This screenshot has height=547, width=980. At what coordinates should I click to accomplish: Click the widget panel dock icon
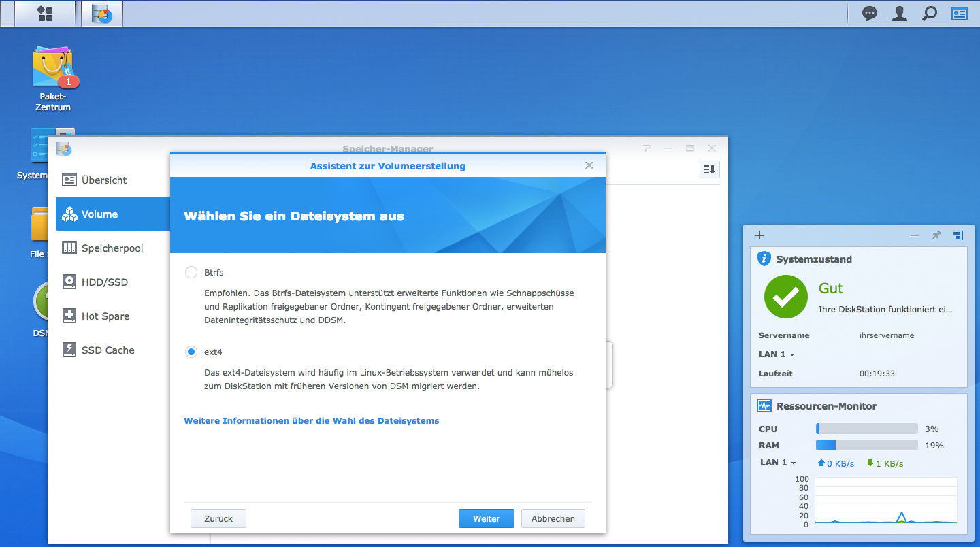[958, 235]
